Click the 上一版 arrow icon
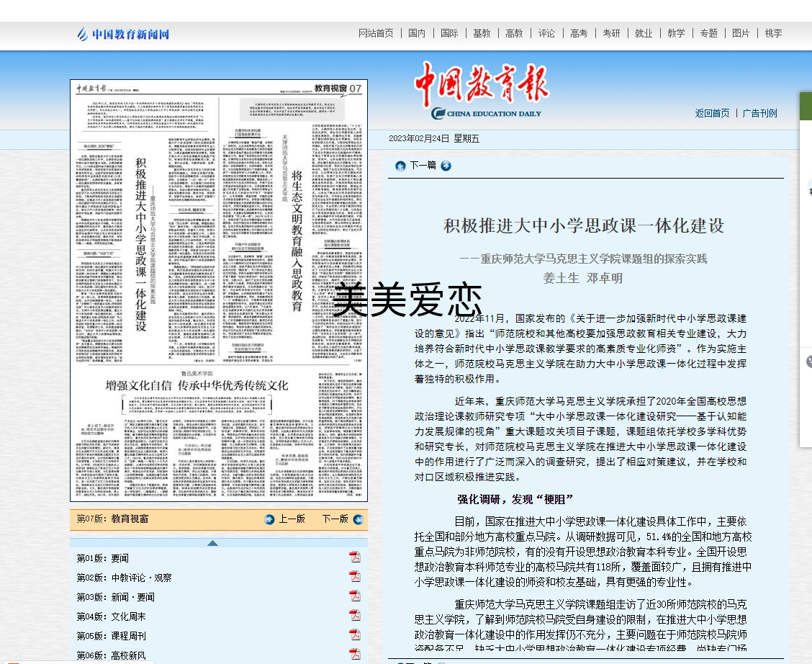This screenshot has width=812, height=664. point(269,519)
